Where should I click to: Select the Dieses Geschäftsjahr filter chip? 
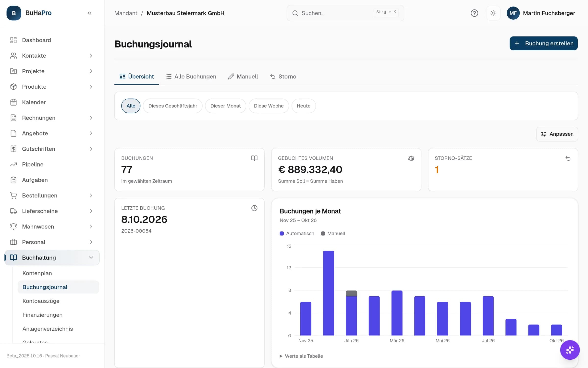(173, 106)
